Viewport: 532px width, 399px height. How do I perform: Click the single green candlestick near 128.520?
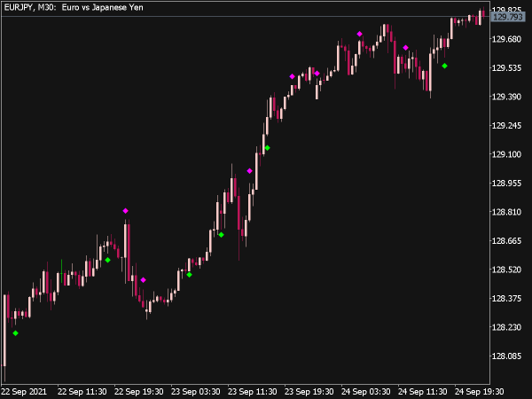pos(61,270)
